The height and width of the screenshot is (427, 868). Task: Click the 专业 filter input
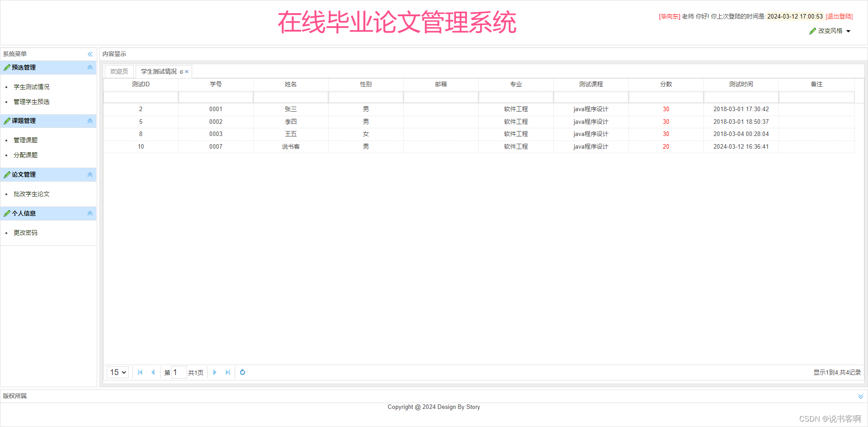click(x=516, y=97)
